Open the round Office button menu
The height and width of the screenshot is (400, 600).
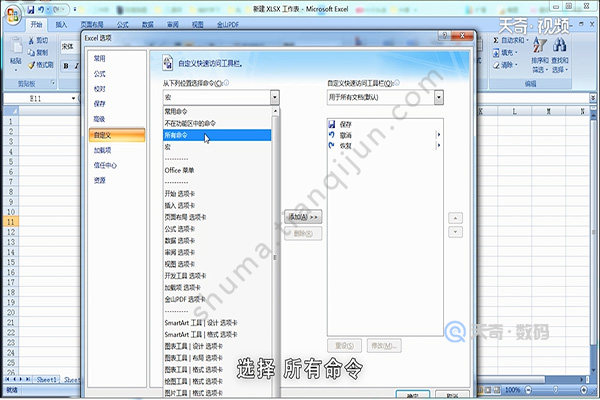[x=13, y=15]
